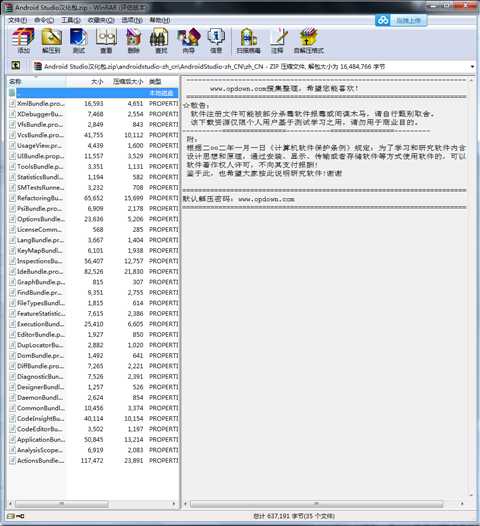Click the file list scroll-right arrow

[173, 504]
